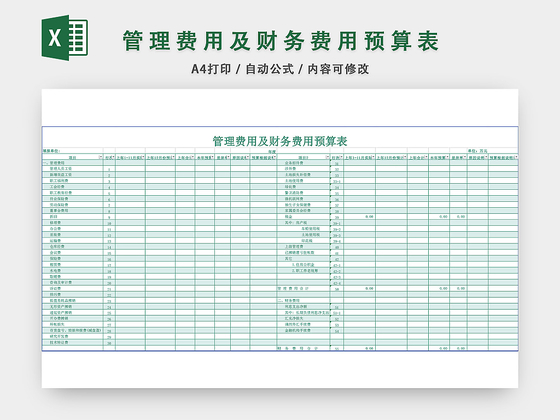
Task: Click the 0.00 本年预算 value in the 管理费用合计 row
Action: click(x=443, y=289)
